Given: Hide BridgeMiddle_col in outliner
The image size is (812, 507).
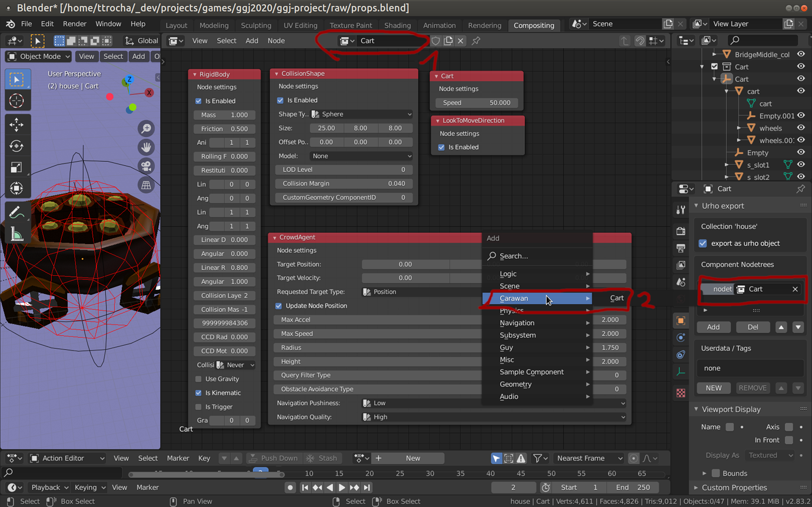Looking at the screenshot, I should pos(801,54).
